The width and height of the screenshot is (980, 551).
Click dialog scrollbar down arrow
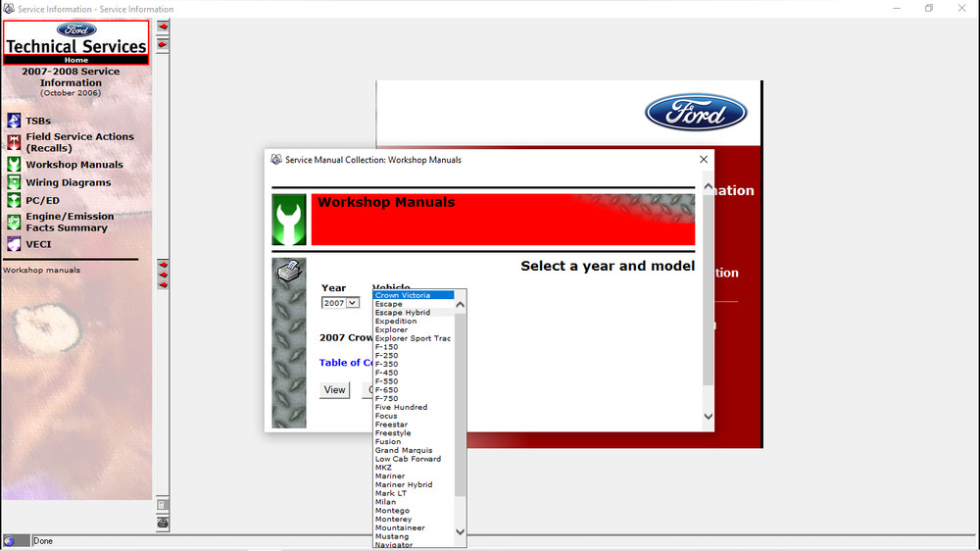(x=709, y=417)
